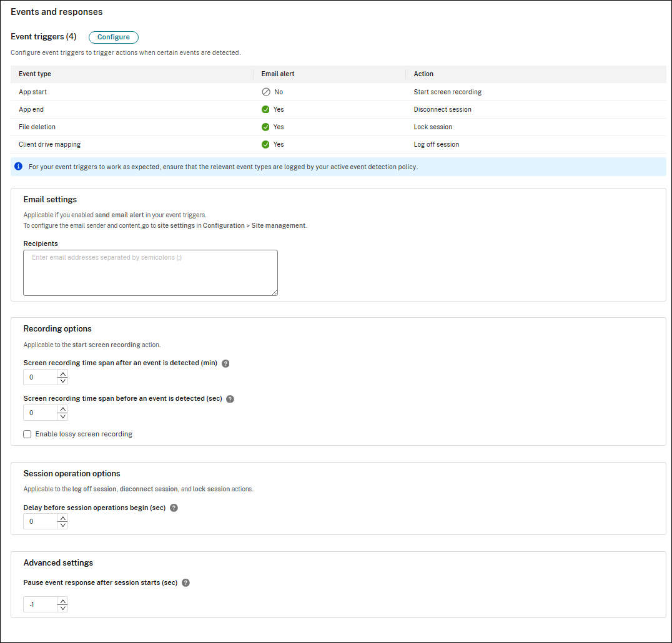
Task: Click the 'Start screen recording' action cell
Action: click(447, 92)
